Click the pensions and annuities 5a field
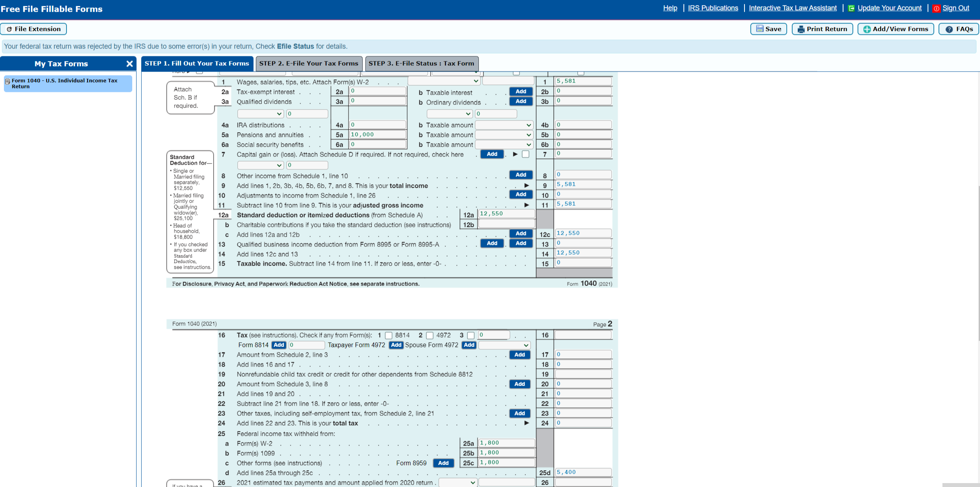The height and width of the screenshot is (487, 980). point(378,135)
